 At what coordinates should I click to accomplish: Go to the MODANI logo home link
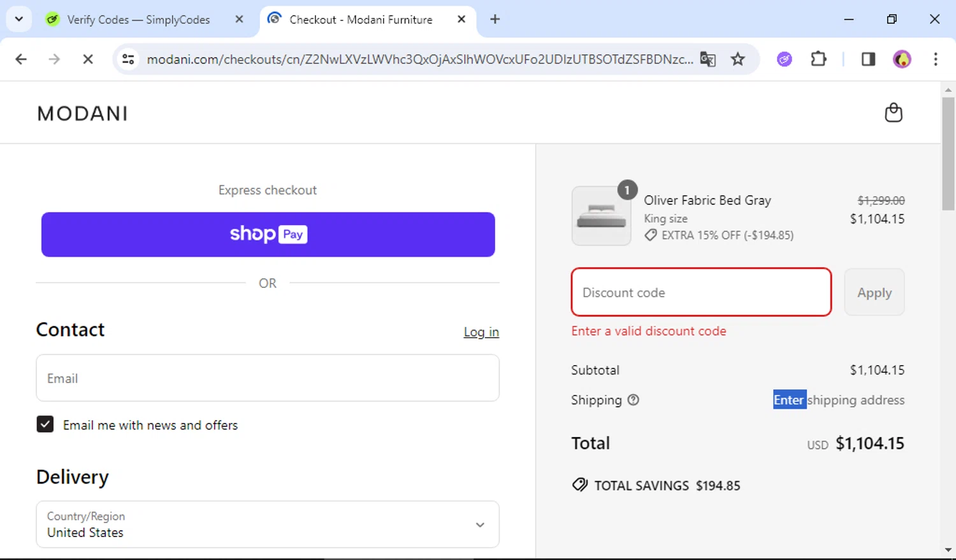click(x=83, y=113)
